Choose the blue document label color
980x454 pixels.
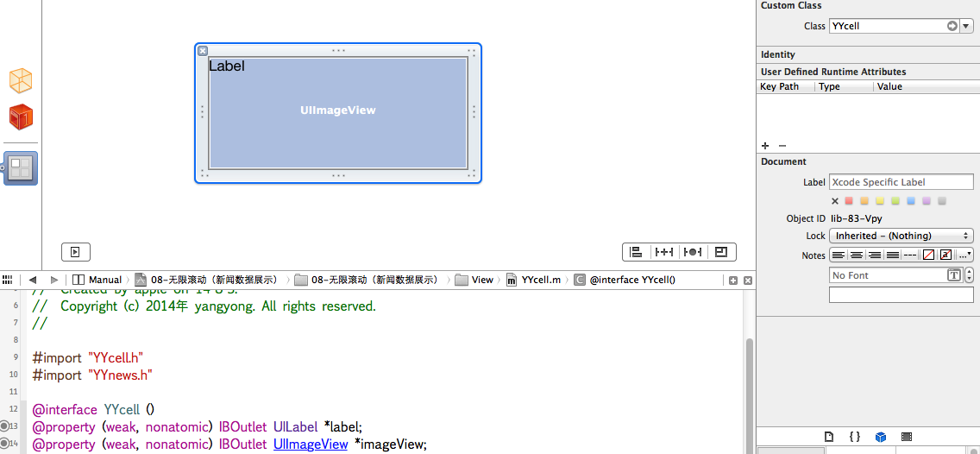click(x=911, y=201)
